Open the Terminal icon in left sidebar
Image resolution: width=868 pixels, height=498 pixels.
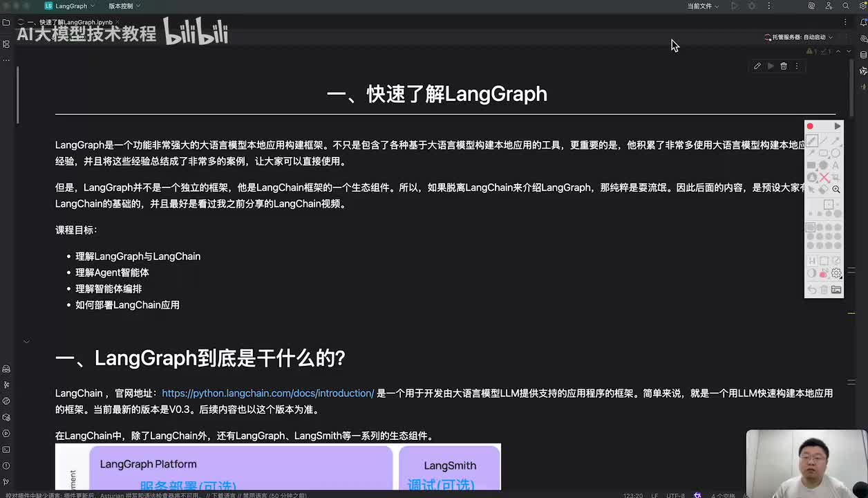pyautogui.click(x=6, y=450)
